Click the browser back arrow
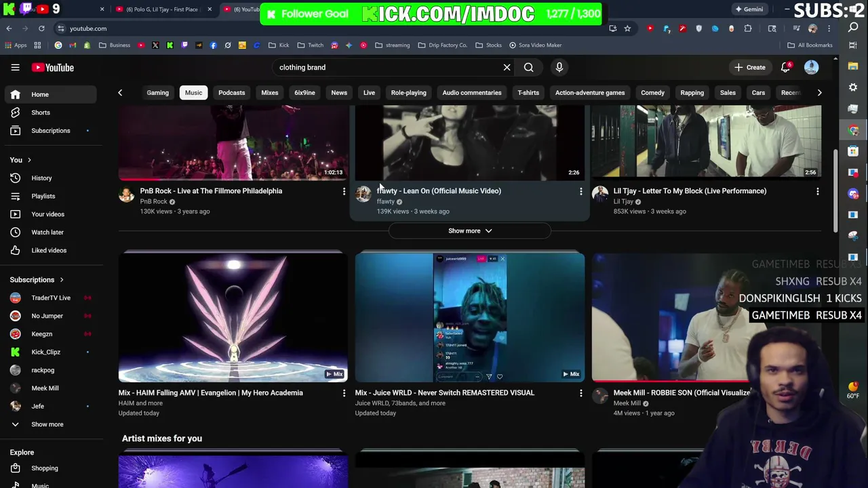The height and width of the screenshot is (488, 868). pyautogui.click(x=9, y=28)
